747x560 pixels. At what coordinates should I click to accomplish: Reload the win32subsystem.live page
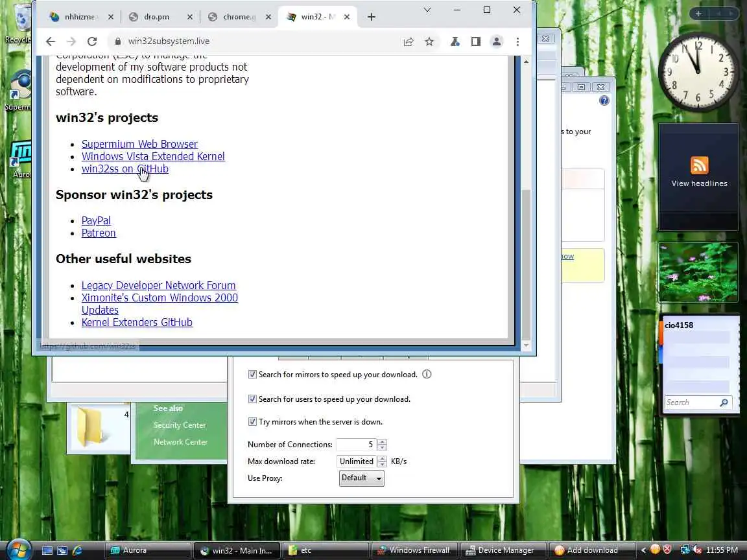92,41
